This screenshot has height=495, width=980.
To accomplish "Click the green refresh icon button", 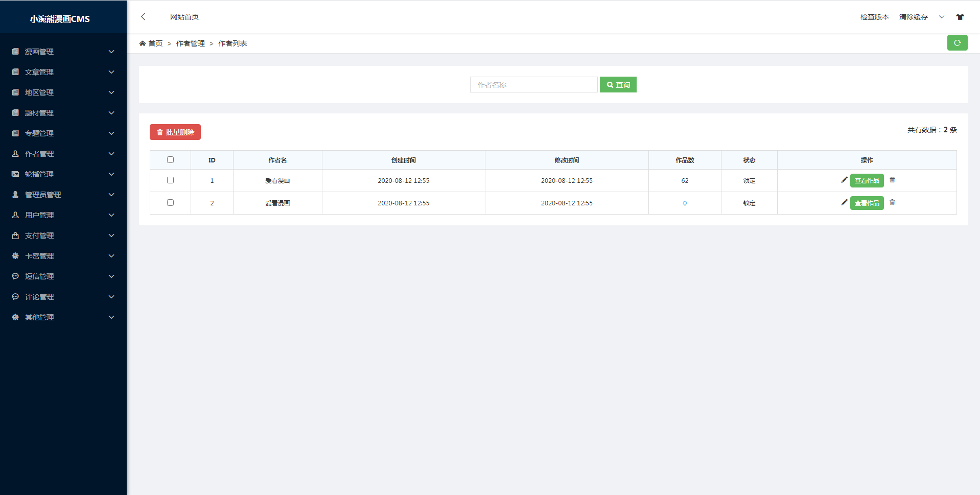I will pyautogui.click(x=957, y=43).
